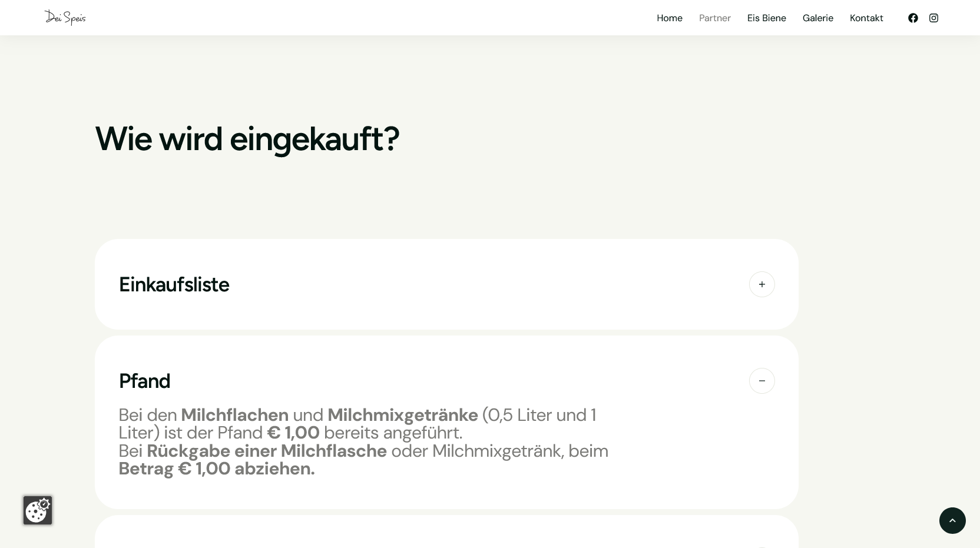Click the partially visible card below Pfand
This screenshot has width=980, height=548.
(x=446, y=533)
